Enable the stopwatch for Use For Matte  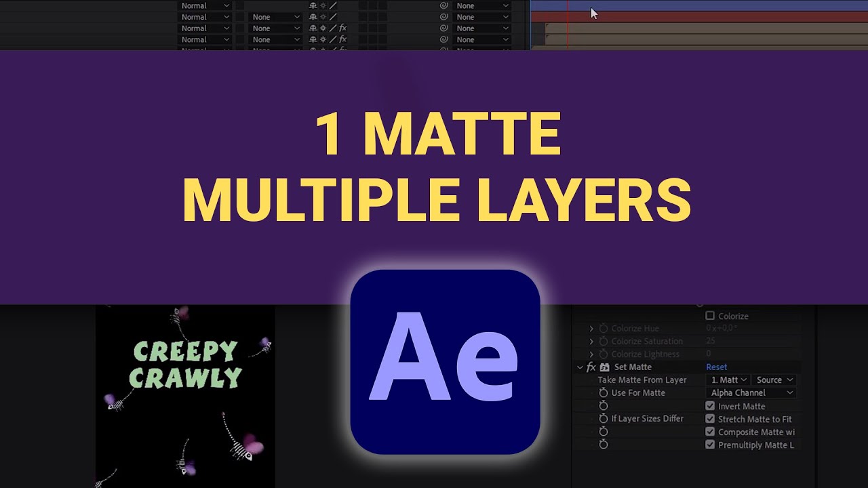(603, 393)
